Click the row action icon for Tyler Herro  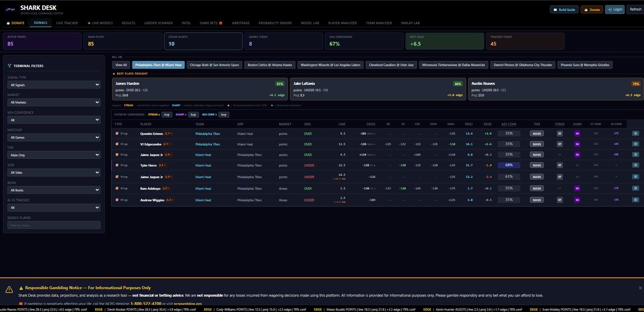[635, 166]
